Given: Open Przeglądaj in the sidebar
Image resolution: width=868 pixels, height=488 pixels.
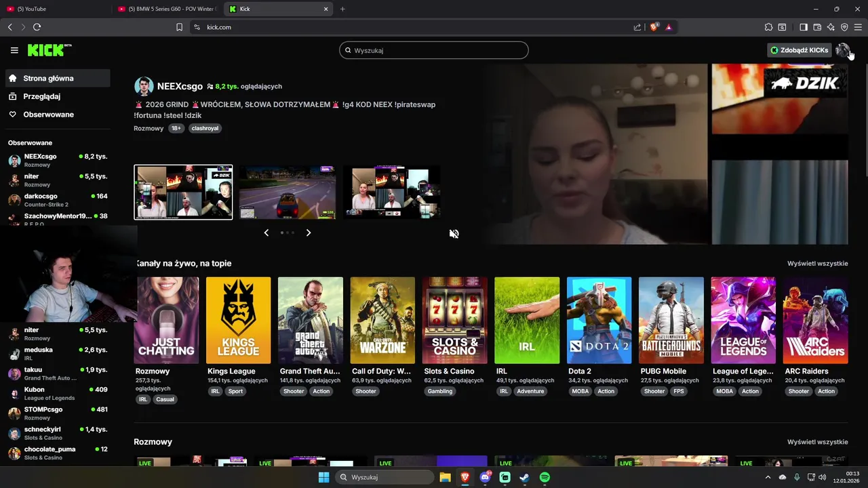Looking at the screenshot, I should pyautogui.click(x=58, y=96).
